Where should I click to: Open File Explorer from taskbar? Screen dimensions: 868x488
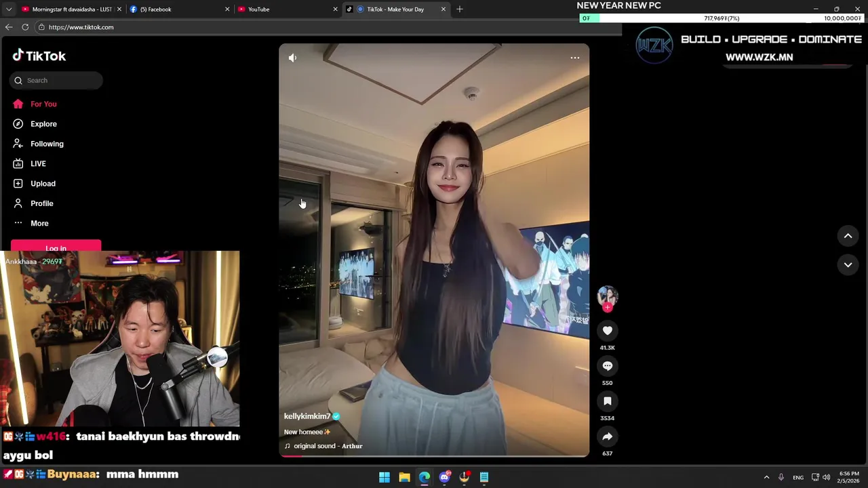(404, 477)
